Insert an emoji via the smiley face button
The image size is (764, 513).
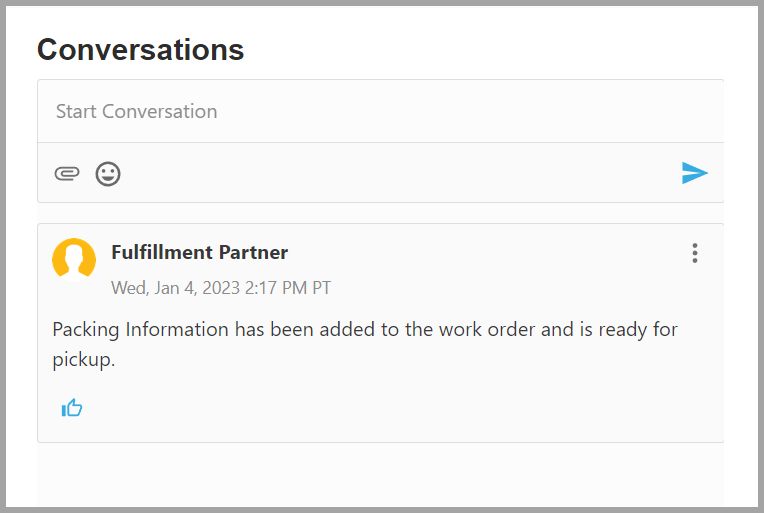click(x=108, y=173)
